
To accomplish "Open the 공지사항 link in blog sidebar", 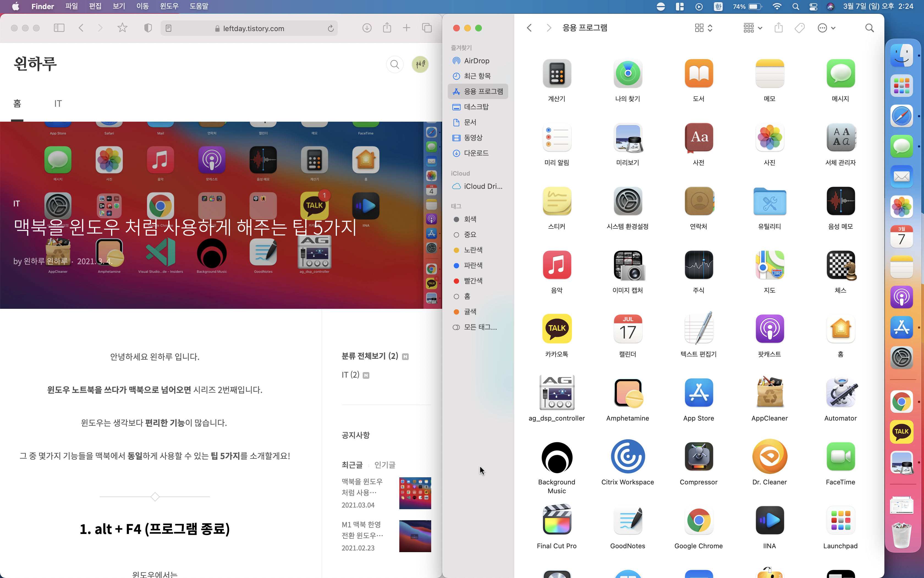I will click(x=356, y=435).
